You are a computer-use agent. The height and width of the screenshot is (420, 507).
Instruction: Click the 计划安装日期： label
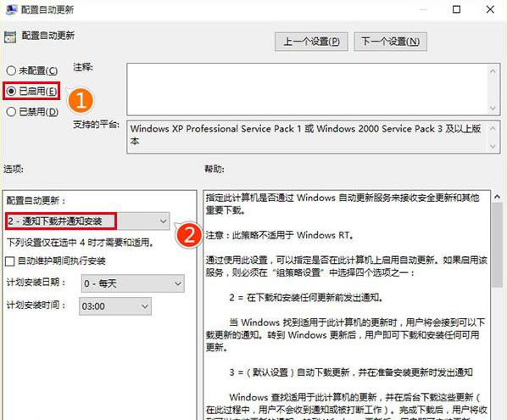coord(36,283)
